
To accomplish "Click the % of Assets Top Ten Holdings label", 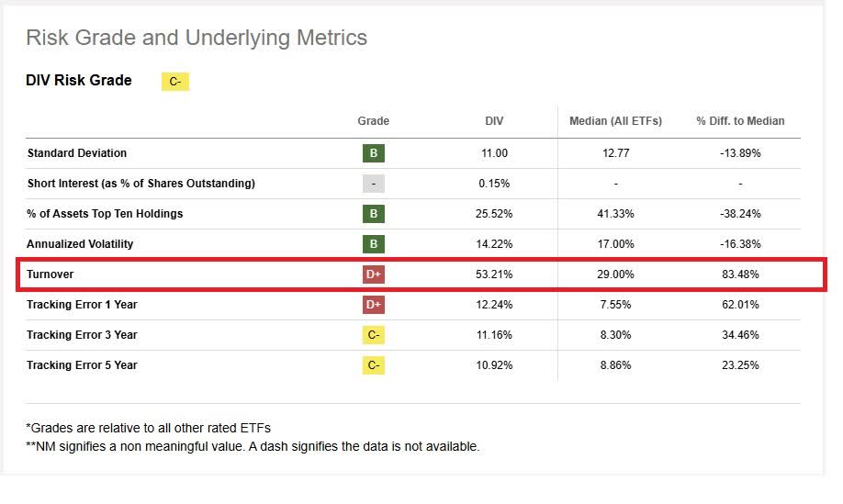I will pyautogui.click(x=105, y=214).
